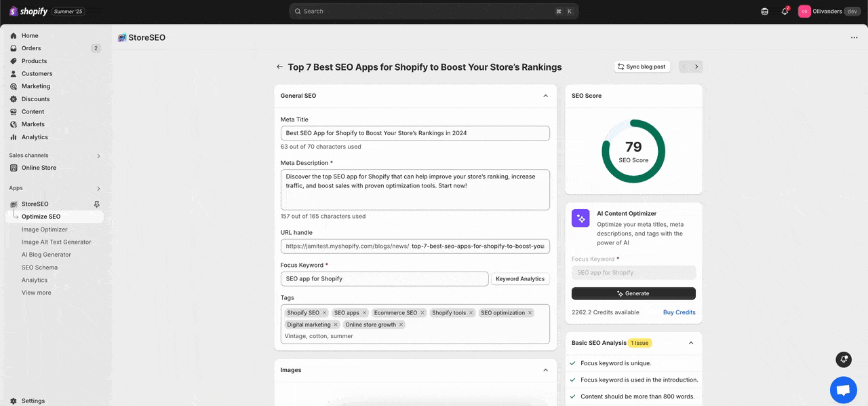The height and width of the screenshot is (406, 868).
Task: Go to next blog post arrow
Action: coord(696,67)
